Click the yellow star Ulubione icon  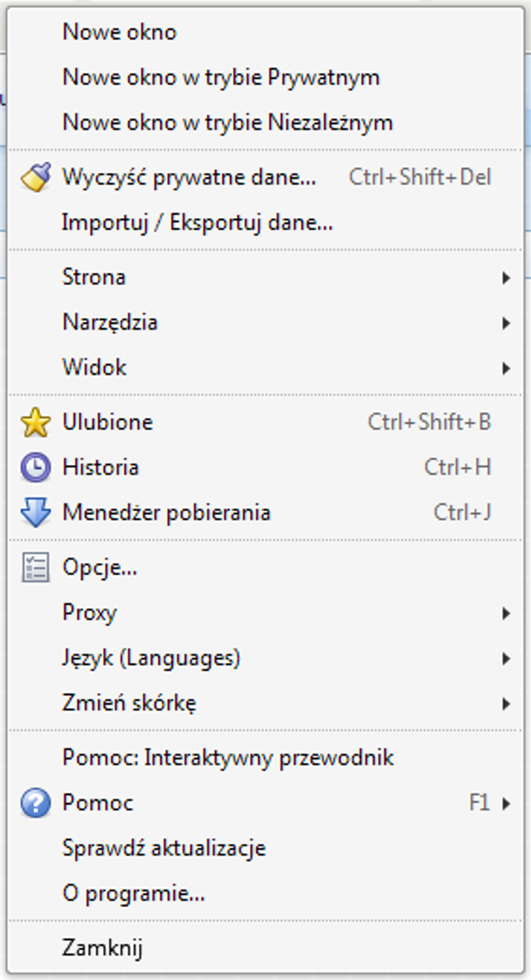tap(35, 423)
